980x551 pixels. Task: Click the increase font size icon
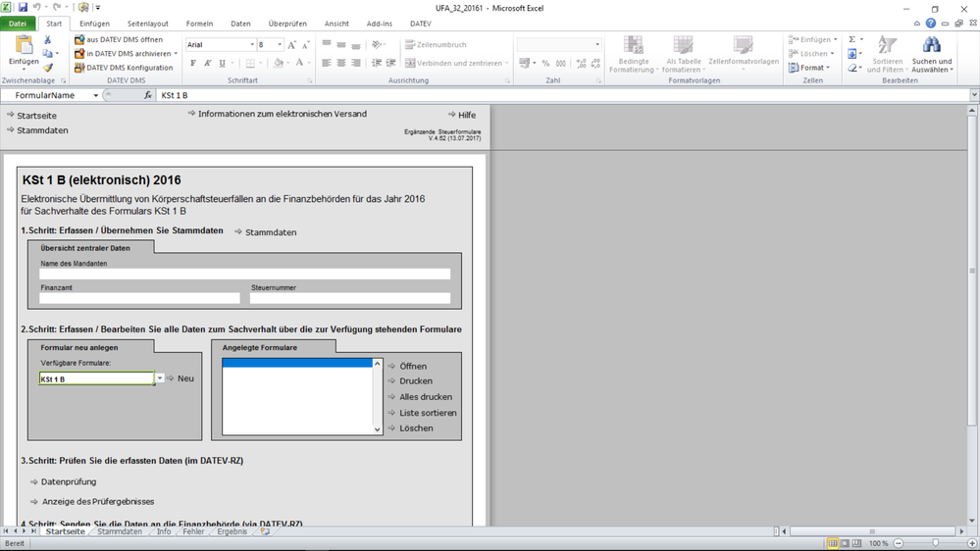292,45
